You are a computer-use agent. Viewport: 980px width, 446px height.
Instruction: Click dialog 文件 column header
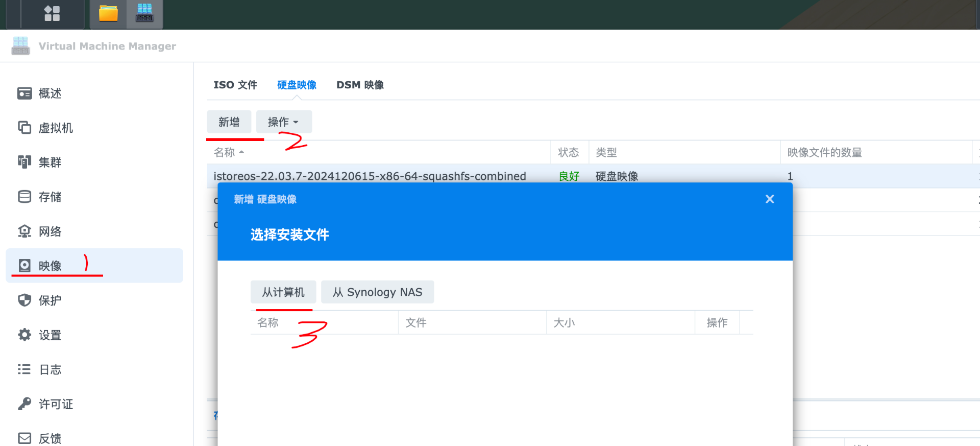[x=473, y=323]
